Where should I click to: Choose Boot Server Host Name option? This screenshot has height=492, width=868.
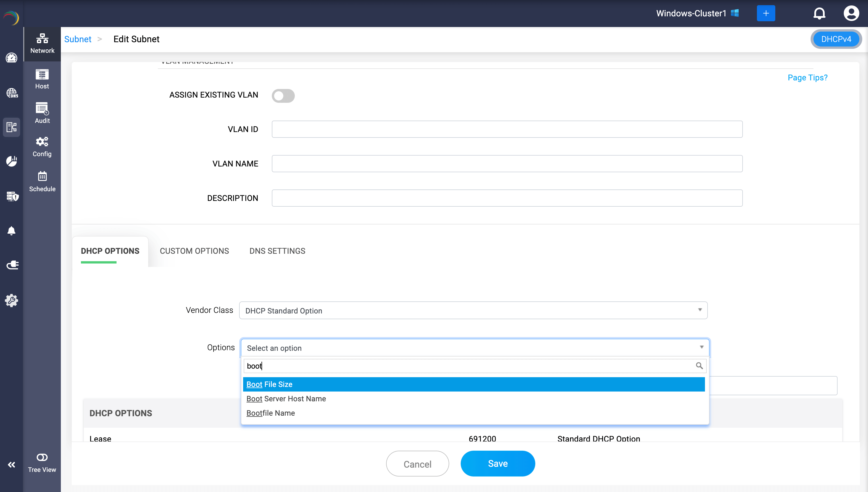click(286, 399)
